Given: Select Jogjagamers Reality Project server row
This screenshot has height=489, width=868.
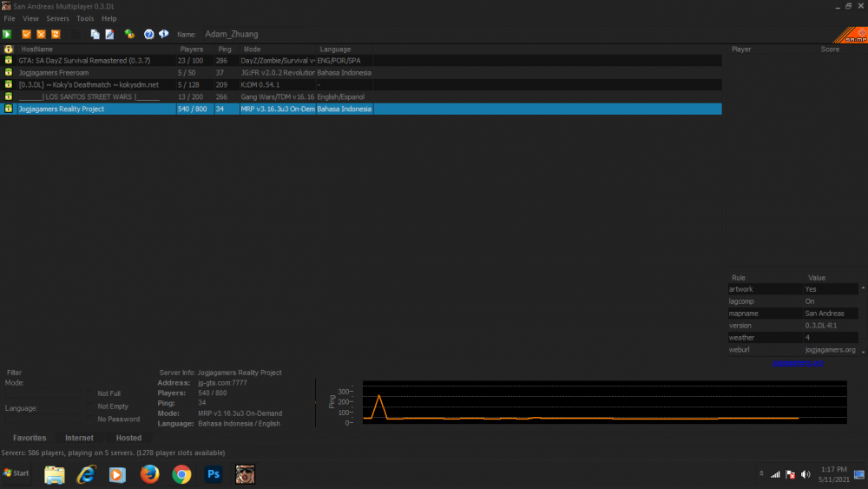Looking at the screenshot, I should coord(361,109).
